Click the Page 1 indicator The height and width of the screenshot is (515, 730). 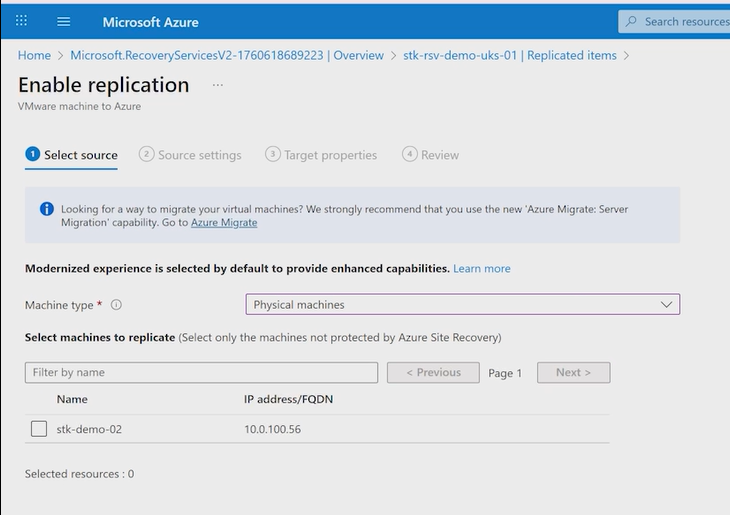pyautogui.click(x=505, y=373)
